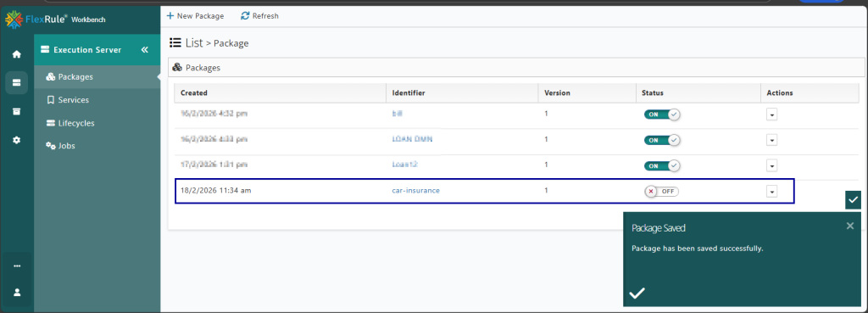
Task: Click version 1 in bill row
Action: point(546,114)
